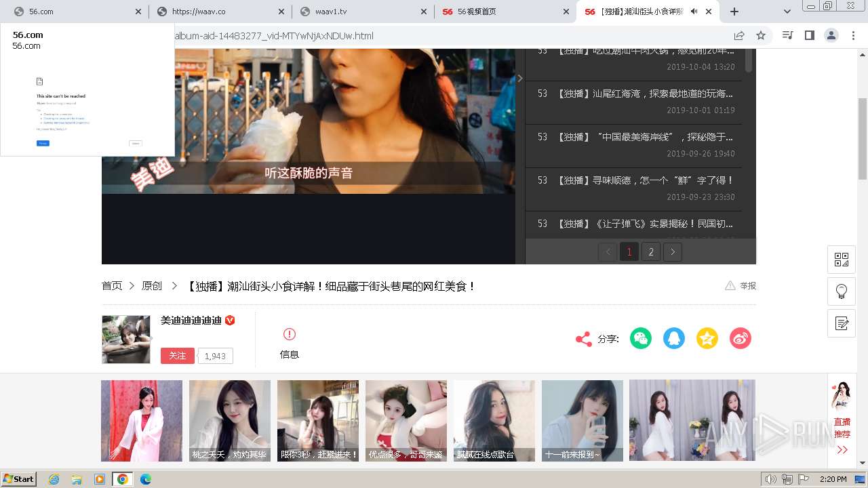Image resolution: width=868 pixels, height=488 pixels.
Task: Click the share page icon in address bar
Action: coord(739,36)
